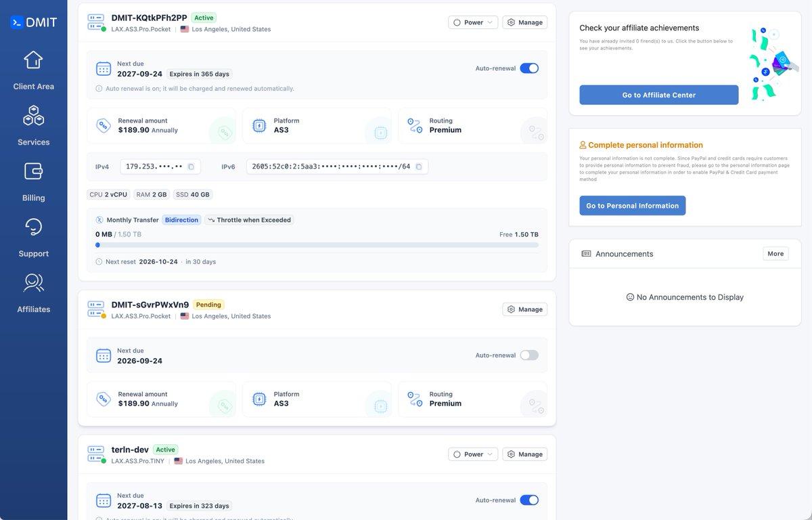
Task: Open Power dropdown for terln-dev
Action: point(473,454)
